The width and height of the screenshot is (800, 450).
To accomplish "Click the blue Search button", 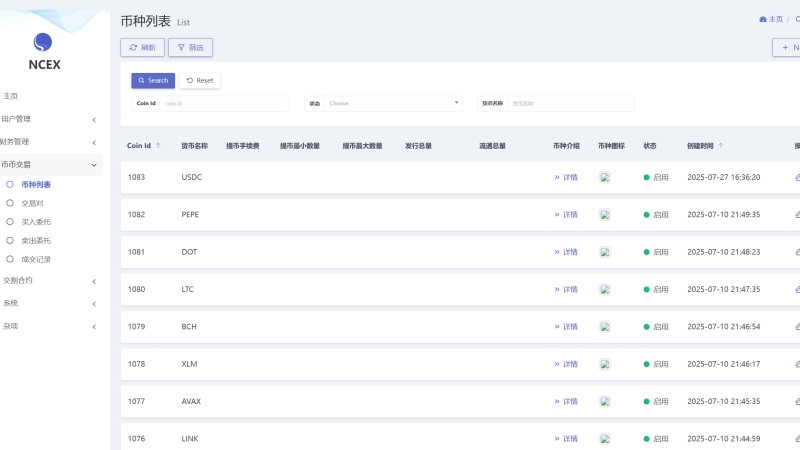I will pos(153,81).
